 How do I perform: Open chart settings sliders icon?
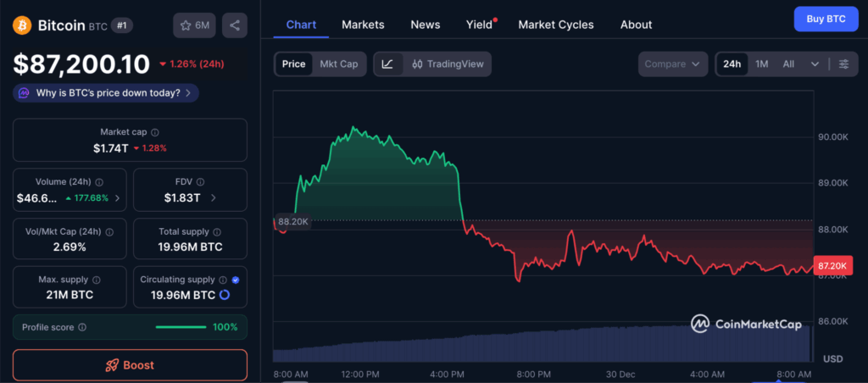843,64
